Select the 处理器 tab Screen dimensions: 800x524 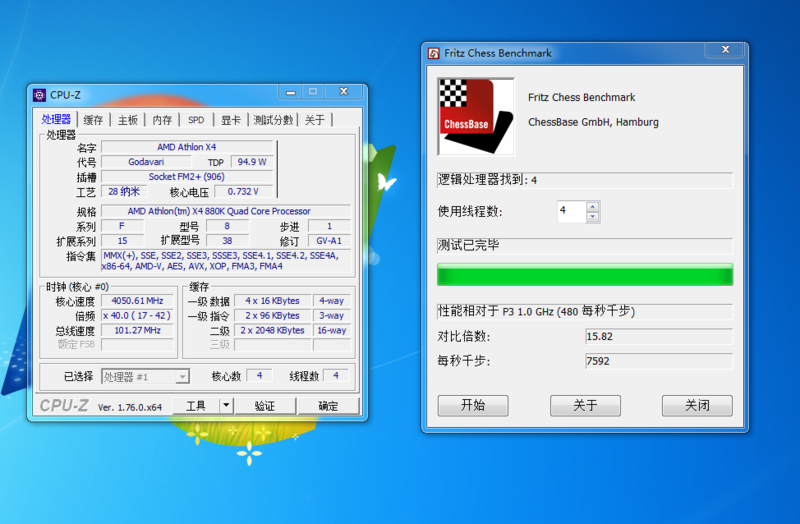[x=56, y=119]
